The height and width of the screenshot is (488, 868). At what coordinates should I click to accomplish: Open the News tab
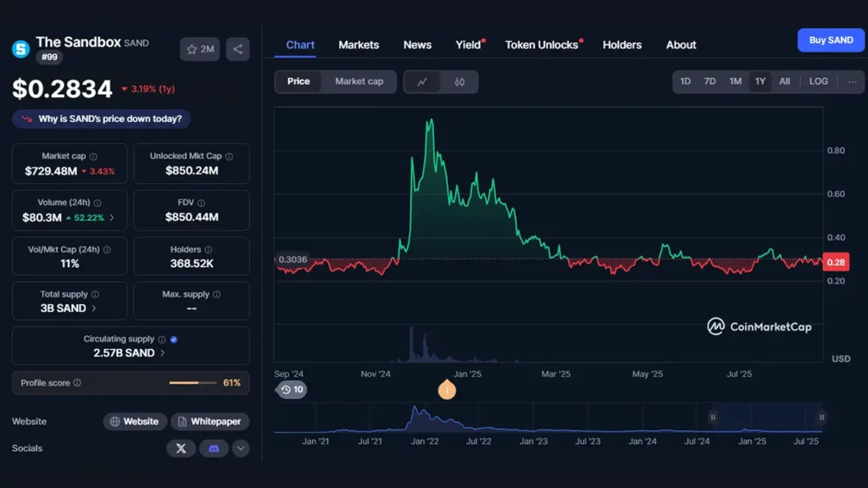tap(417, 45)
